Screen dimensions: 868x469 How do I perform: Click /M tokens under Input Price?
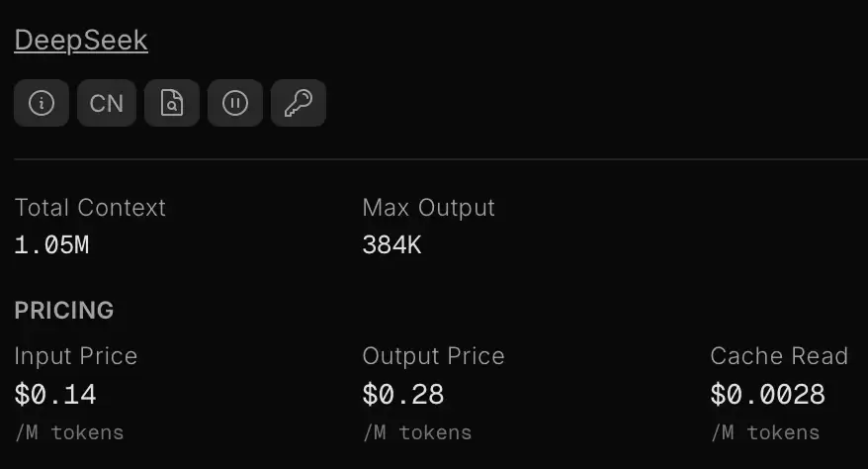(69, 432)
